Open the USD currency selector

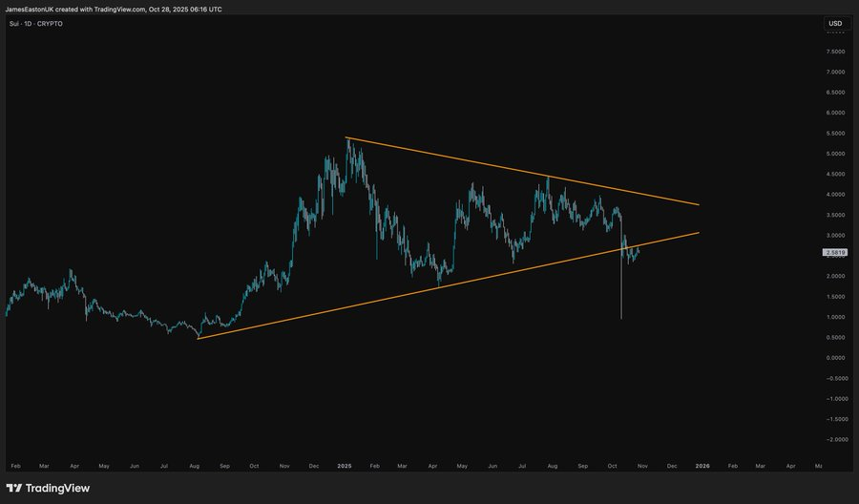[835, 23]
